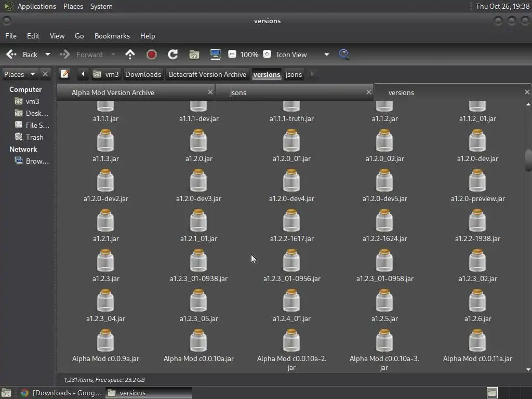Select the a1.2.3_01-0956.jar file icon
The width and height of the screenshot is (532, 399).
291,261
